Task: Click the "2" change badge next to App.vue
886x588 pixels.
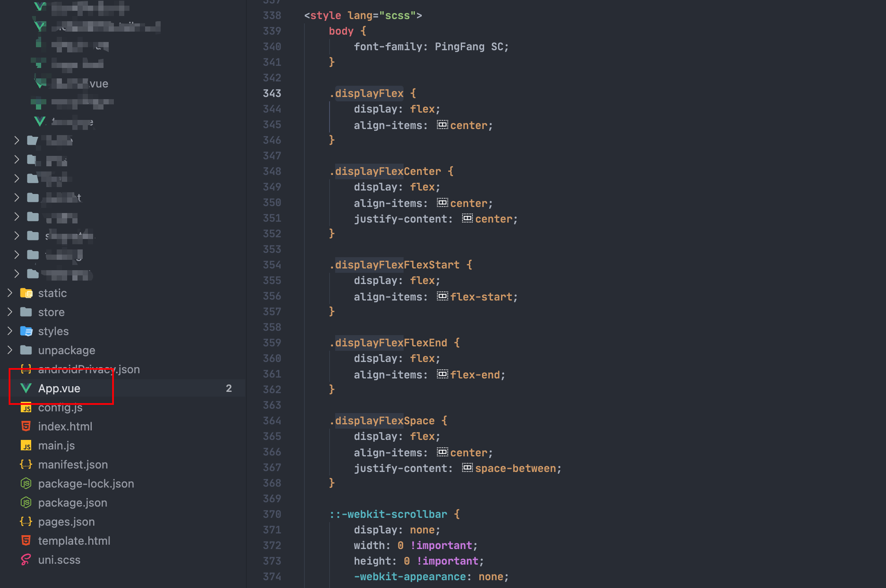Action: coord(229,388)
